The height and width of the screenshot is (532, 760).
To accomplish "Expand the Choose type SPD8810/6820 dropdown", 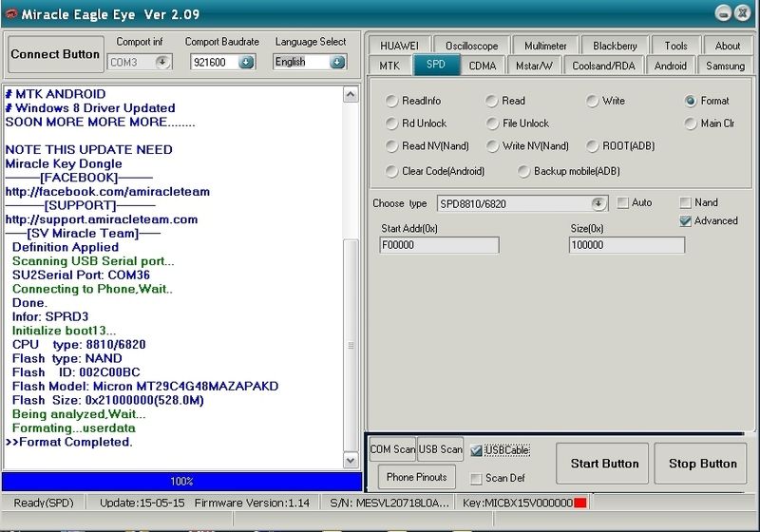I will (x=598, y=203).
